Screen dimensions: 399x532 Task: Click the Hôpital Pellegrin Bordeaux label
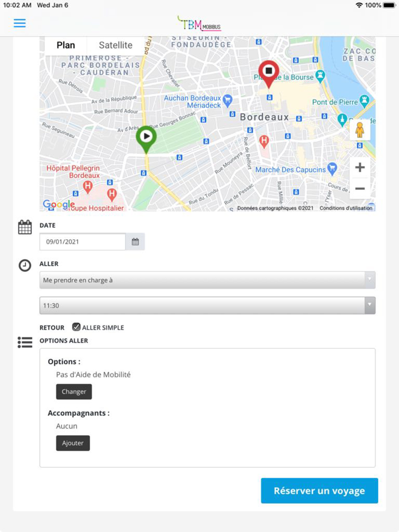(73, 172)
